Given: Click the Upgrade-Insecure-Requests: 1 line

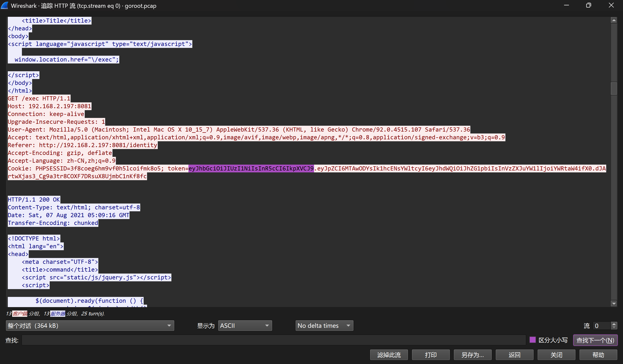Looking at the screenshot, I should point(56,122).
